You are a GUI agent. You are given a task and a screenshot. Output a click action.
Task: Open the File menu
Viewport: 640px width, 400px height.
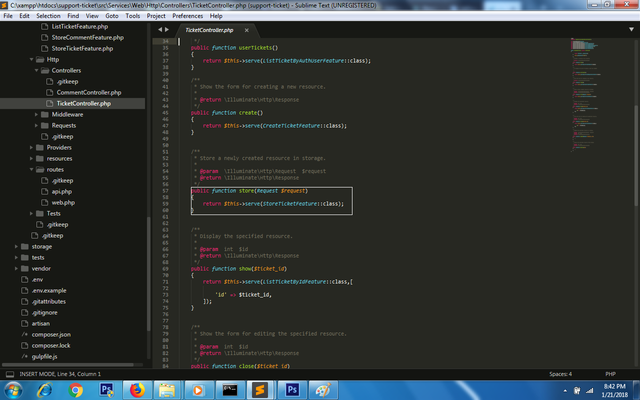(x=8, y=16)
